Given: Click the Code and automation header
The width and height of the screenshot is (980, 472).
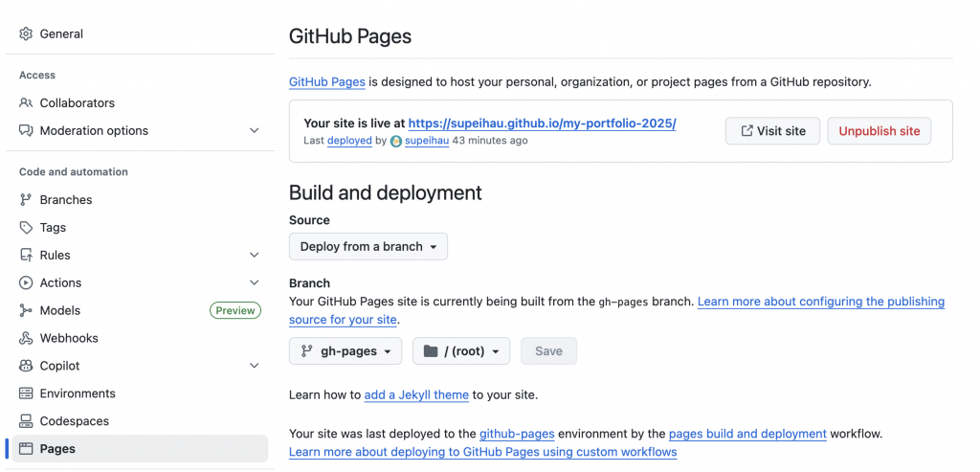Looking at the screenshot, I should coord(73,172).
